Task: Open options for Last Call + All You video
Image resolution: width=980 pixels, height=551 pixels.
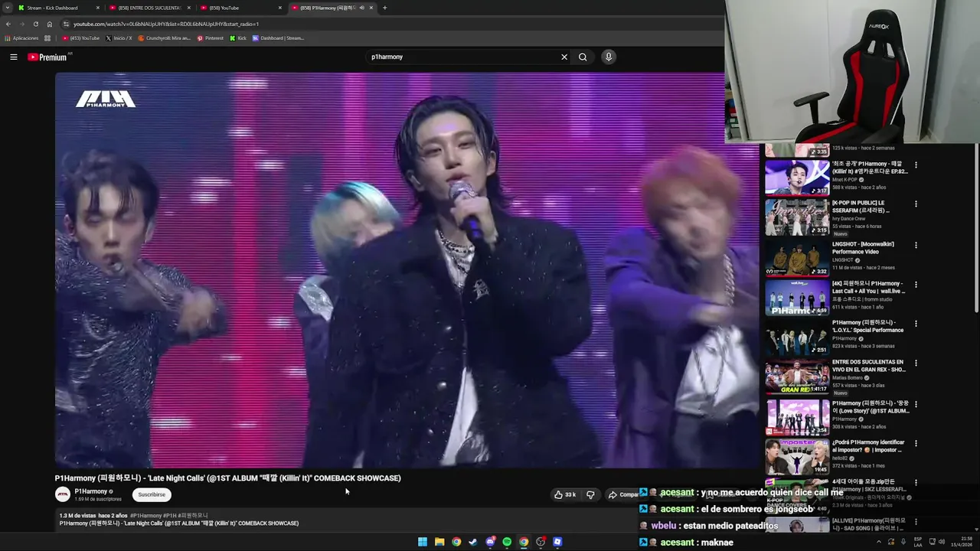Action: (916, 284)
